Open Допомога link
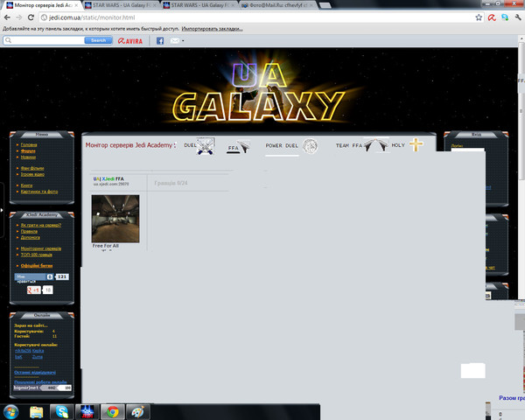Viewport: 525px width, 420px height. tap(30, 237)
